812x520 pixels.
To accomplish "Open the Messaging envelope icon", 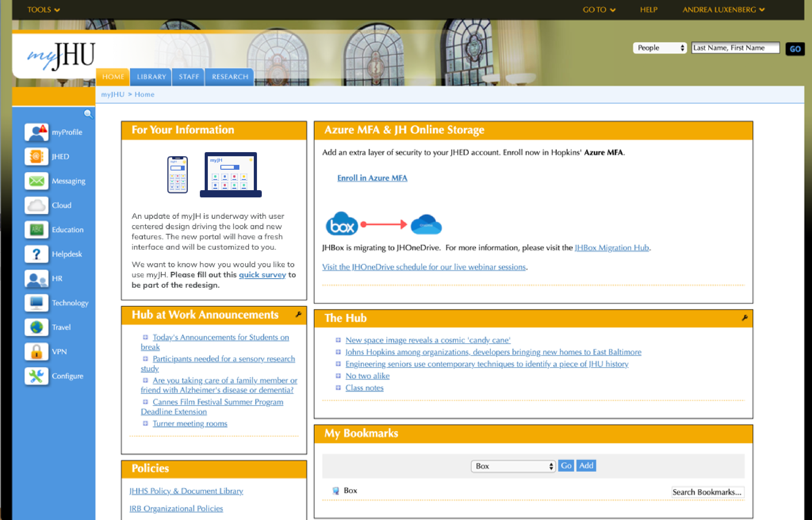I will (36, 181).
